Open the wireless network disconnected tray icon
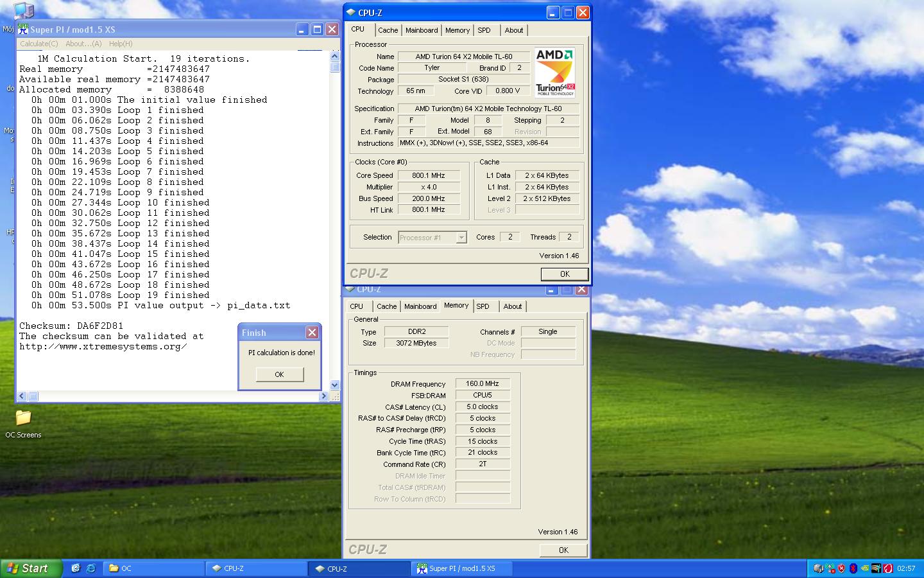 tap(830, 568)
